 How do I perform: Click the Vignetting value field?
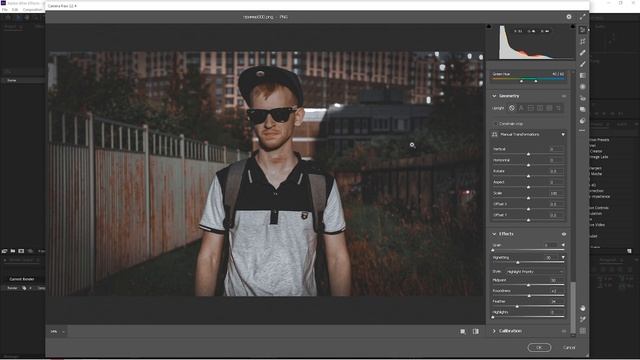pos(550,258)
